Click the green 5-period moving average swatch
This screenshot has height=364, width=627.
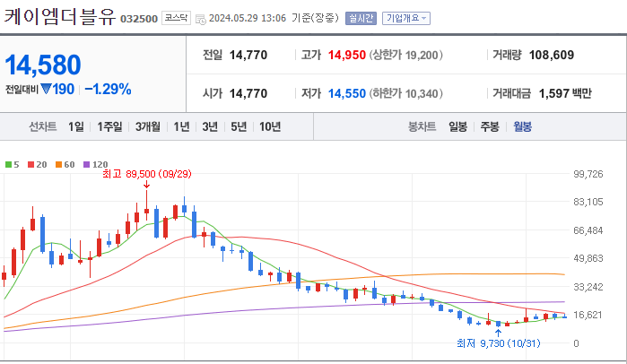[8, 165]
